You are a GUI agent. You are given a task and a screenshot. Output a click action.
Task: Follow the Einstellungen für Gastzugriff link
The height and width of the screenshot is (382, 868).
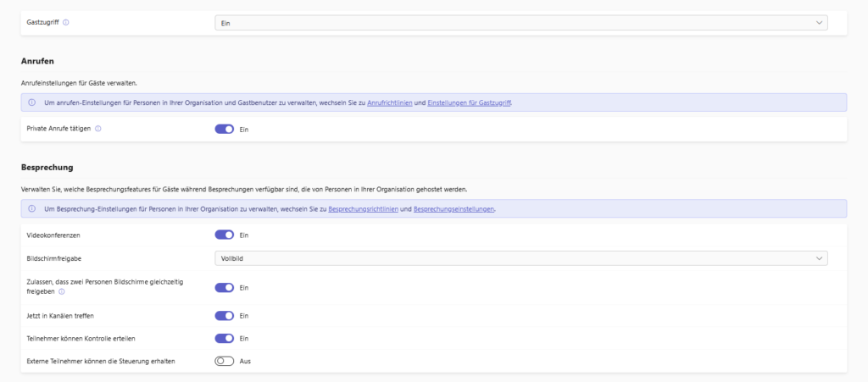(470, 102)
